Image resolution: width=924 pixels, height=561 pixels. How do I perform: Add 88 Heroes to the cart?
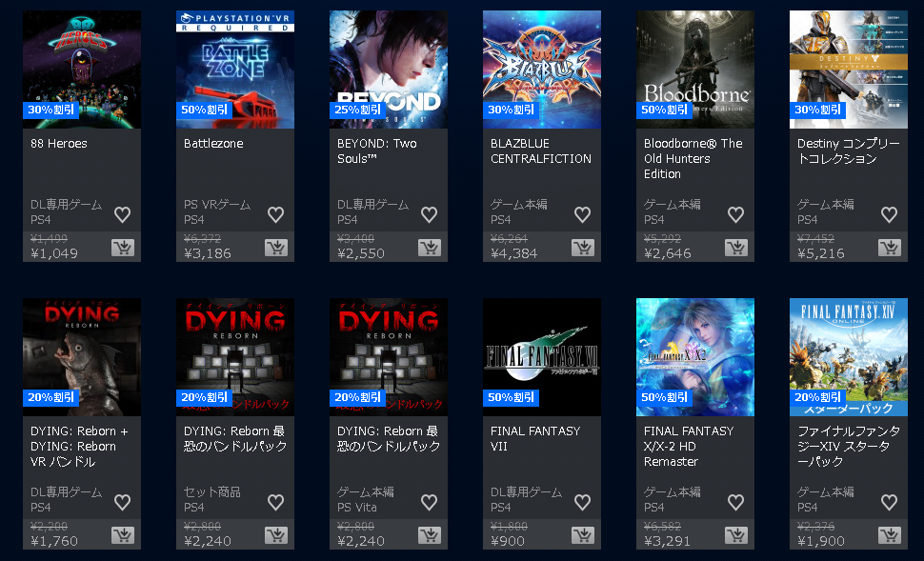[x=123, y=248]
